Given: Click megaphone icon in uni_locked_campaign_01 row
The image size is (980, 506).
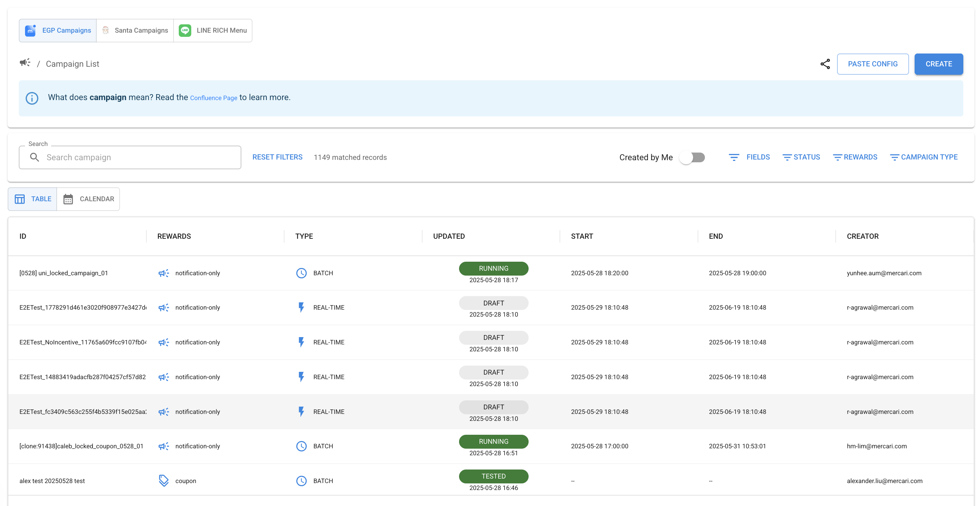Looking at the screenshot, I should 163,273.
